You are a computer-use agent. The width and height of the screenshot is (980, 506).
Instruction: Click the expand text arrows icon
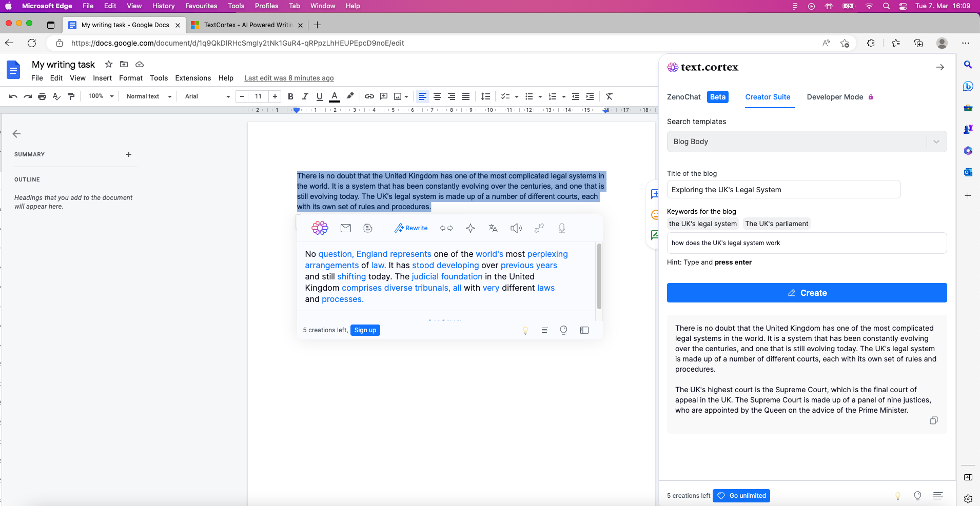coord(446,228)
